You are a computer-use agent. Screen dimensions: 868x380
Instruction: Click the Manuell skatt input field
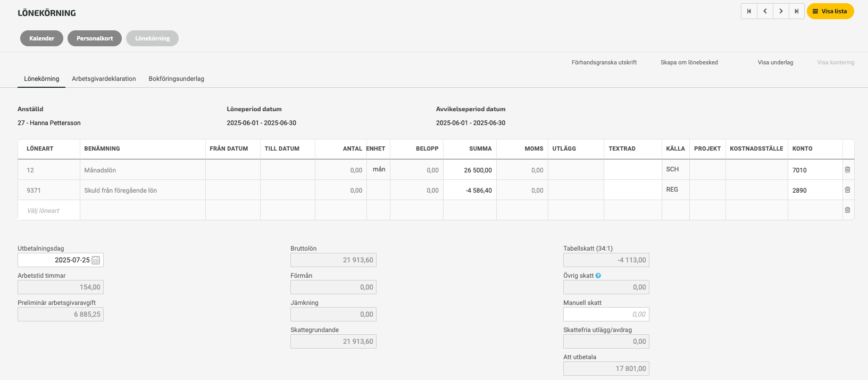pyautogui.click(x=606, y=314)
